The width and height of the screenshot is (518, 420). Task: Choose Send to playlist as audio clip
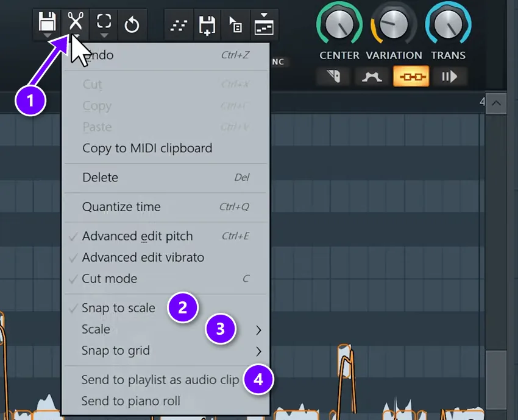click(165, 380)
